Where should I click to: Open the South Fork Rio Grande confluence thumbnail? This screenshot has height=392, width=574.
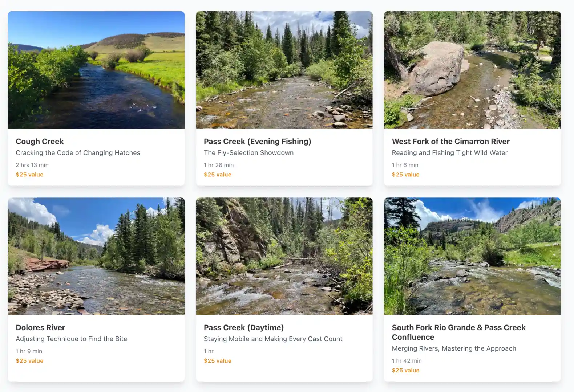[x=472, y=256]
